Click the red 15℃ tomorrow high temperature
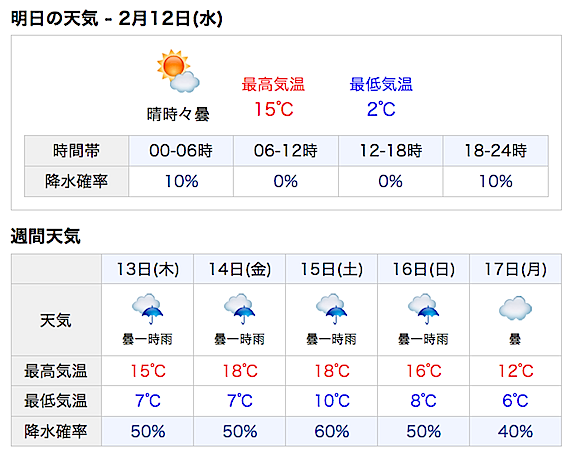 pyautogui.click(x=274, y=109)
